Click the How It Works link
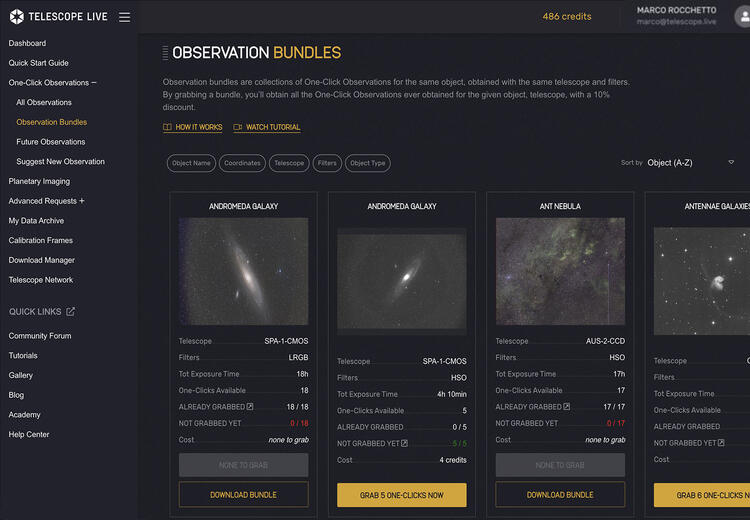 pyautogui.click(x=199, y=127)
